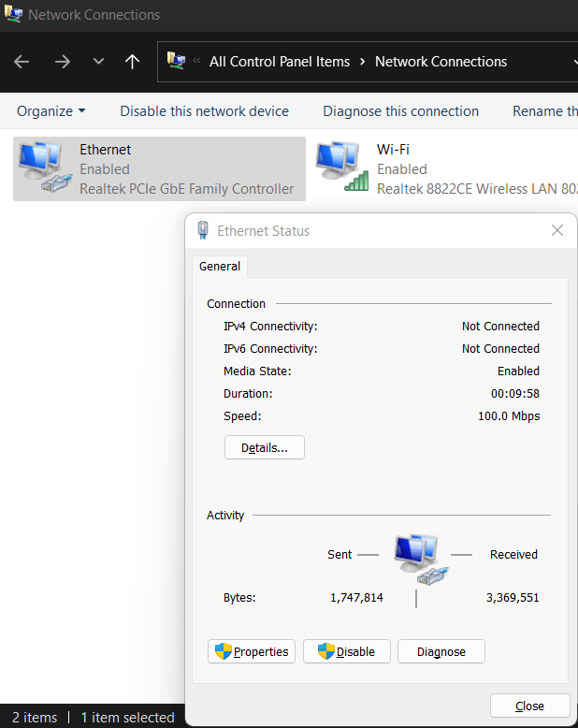Click the Diagnose button in dialog
The width and height of the screenshot is (578, 728).
(441, 651)
